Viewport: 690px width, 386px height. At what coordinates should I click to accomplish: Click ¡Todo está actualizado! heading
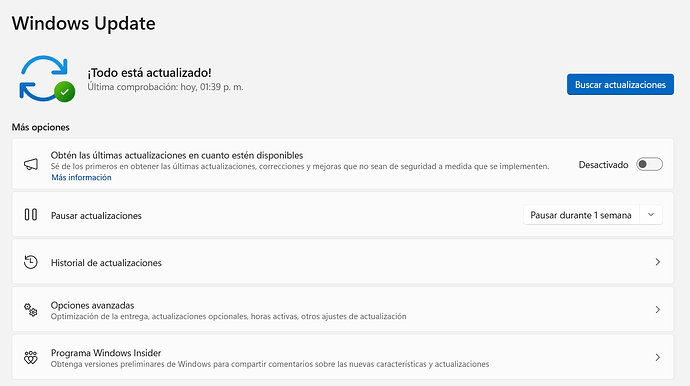pyautogui.click(x=149, y=73)
